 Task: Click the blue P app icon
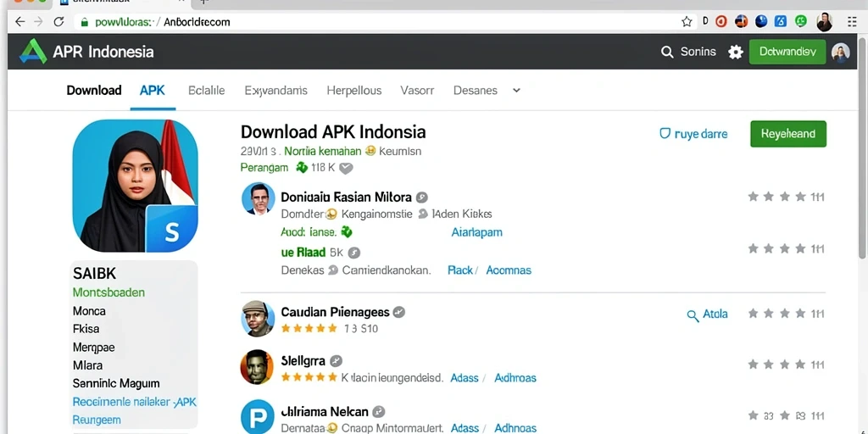258,416
